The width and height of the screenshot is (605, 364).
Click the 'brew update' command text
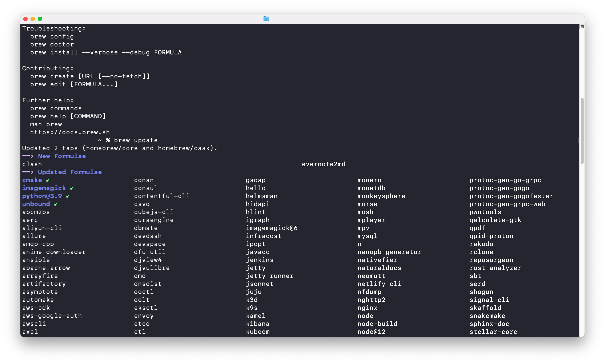pyautogui.click(x=136, y=140)
